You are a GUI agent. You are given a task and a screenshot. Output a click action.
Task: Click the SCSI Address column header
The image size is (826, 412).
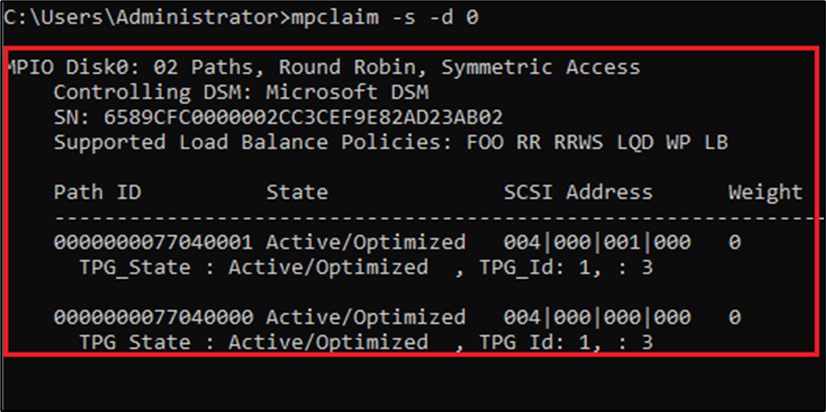coord(578,192)
